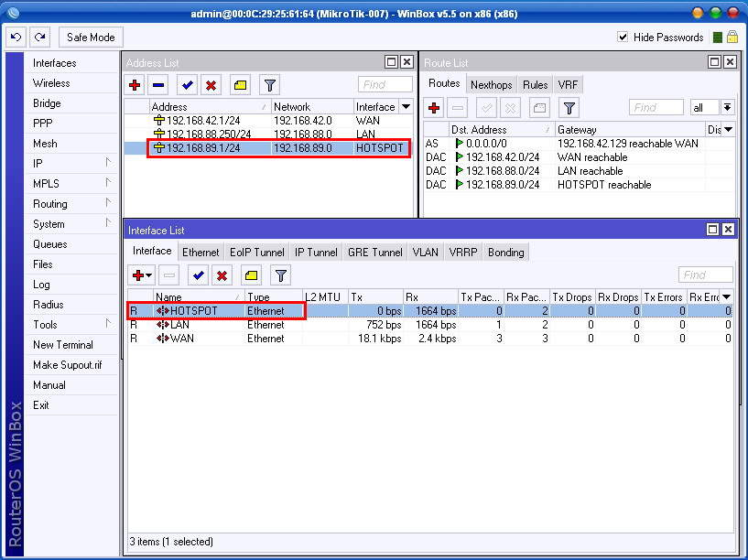Enable selected address with blue checkmark
748x560 pixels.
[x=187, y=85]
